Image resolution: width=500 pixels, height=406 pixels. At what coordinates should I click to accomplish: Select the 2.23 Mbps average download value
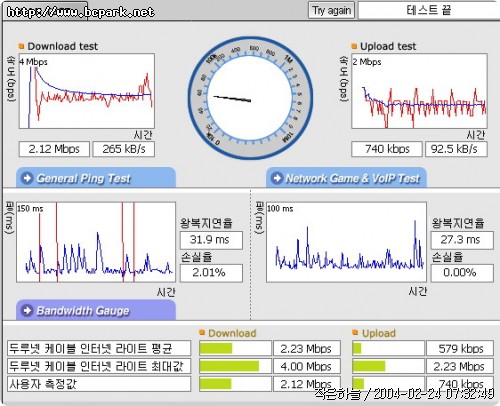coord(307,348)
